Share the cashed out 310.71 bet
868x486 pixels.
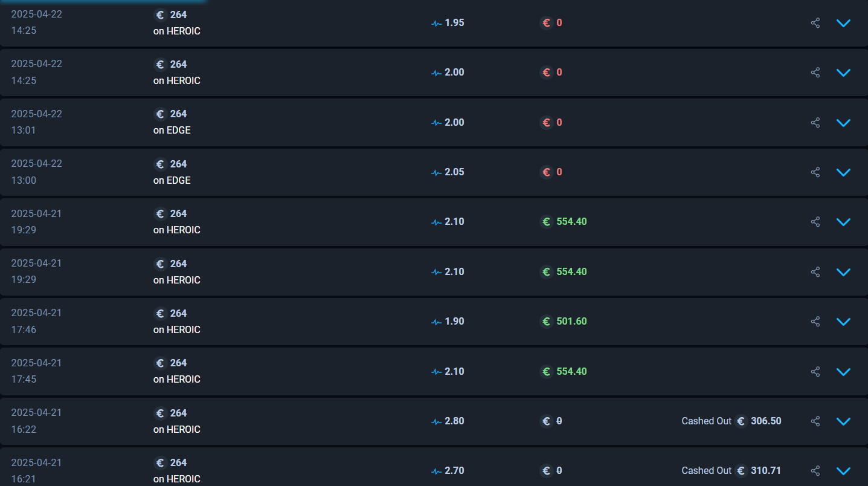815,471
